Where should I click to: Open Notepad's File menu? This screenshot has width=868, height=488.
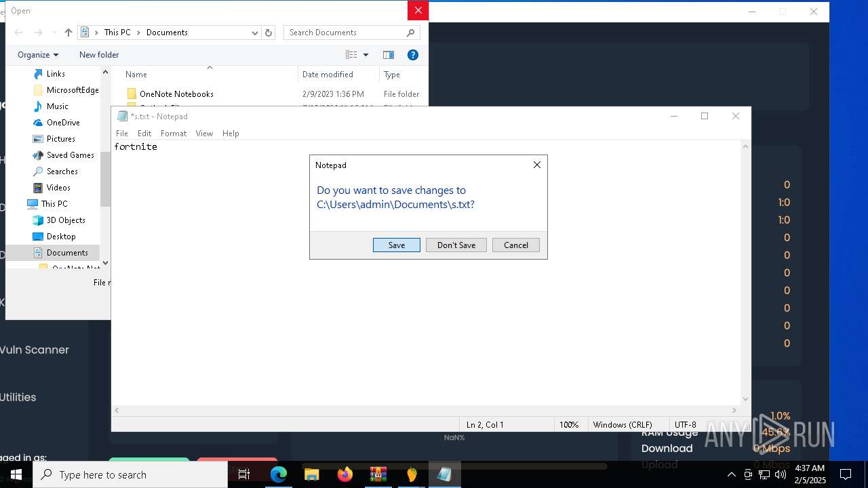(122, 134)
